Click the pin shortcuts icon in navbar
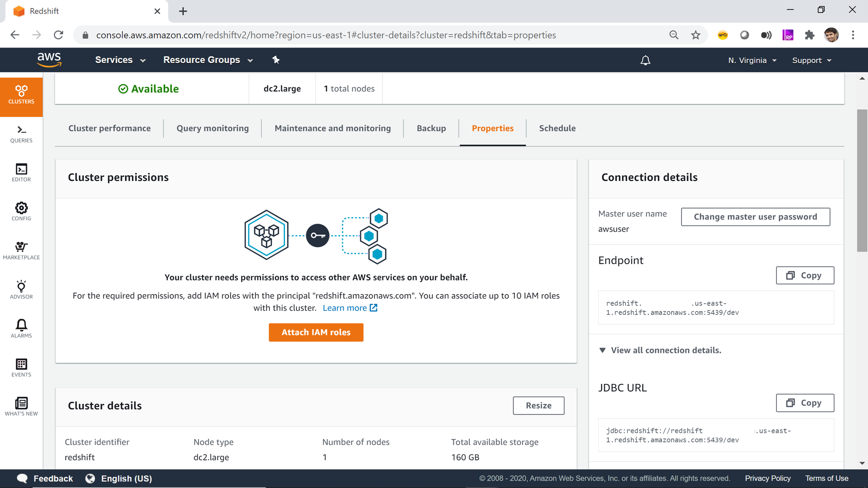This screenshot has width=868, height=488. pyautogui.click(x=276, y=60)
